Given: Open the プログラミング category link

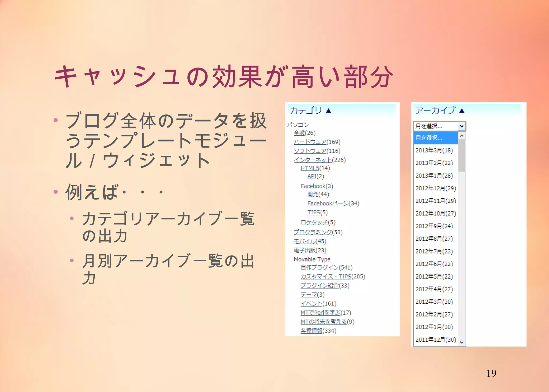Looking at the screenshot, I should point(313,232).
